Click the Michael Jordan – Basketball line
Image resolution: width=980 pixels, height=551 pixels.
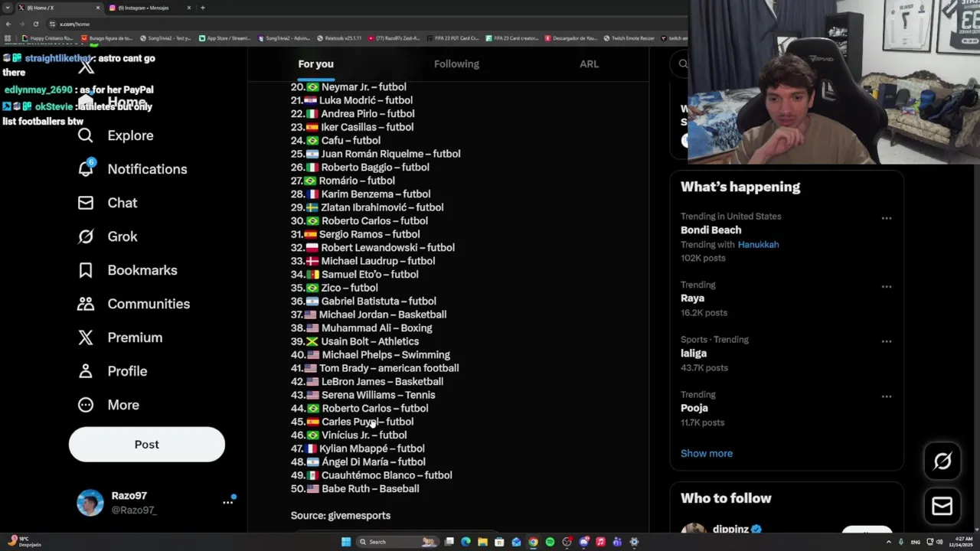368,315
